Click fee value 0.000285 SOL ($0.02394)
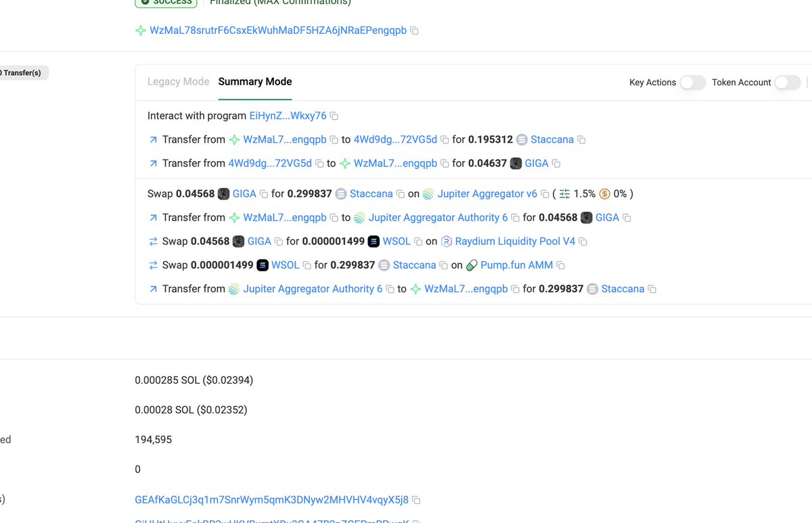Screen dimensions: 812x523 point(194,380)
